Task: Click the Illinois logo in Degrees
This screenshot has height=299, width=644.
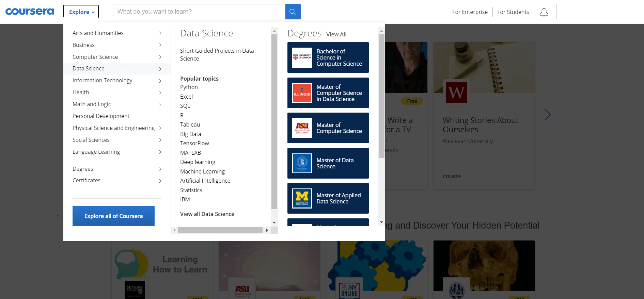Action: (302, 93)
